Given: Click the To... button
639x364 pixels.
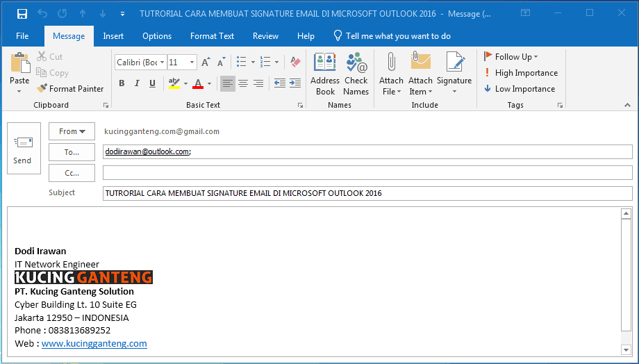Looking at the screenshot, I should (x=72, y=152).
